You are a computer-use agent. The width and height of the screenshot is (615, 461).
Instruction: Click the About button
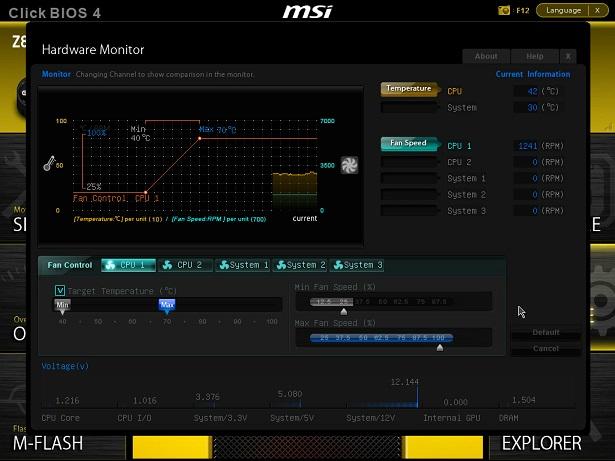486,56
